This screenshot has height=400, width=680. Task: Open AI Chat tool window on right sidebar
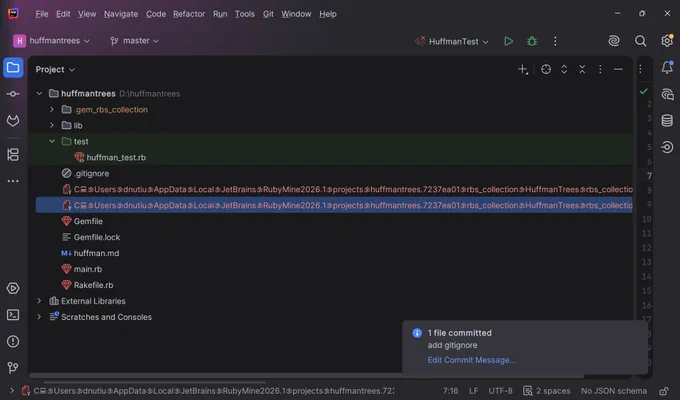pyautogui.click(x=667, y=94)
